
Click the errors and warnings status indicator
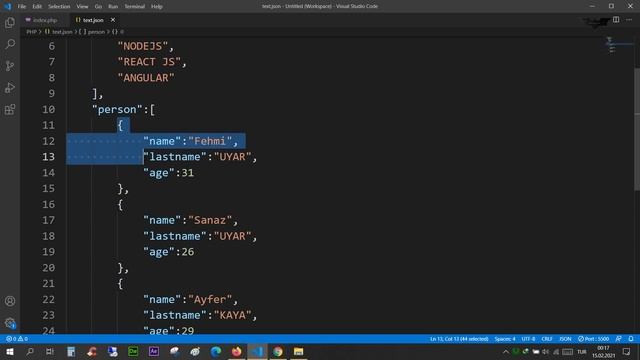click(x=17, y=339)
